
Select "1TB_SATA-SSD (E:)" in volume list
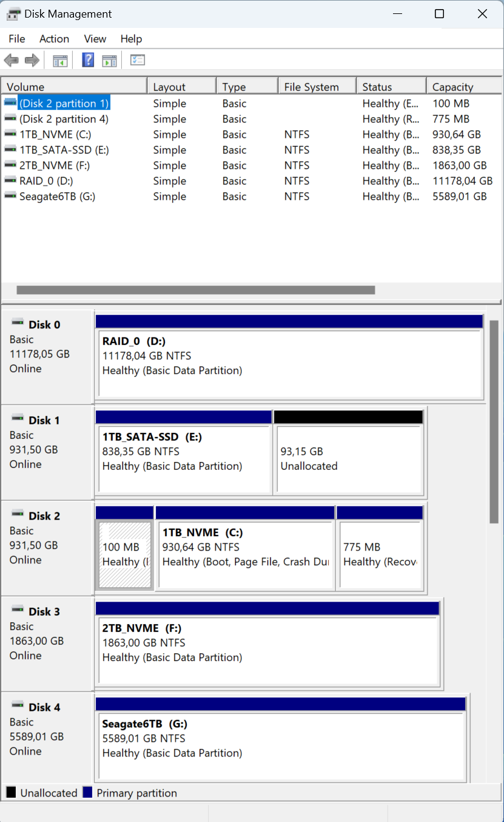(64, 150)
